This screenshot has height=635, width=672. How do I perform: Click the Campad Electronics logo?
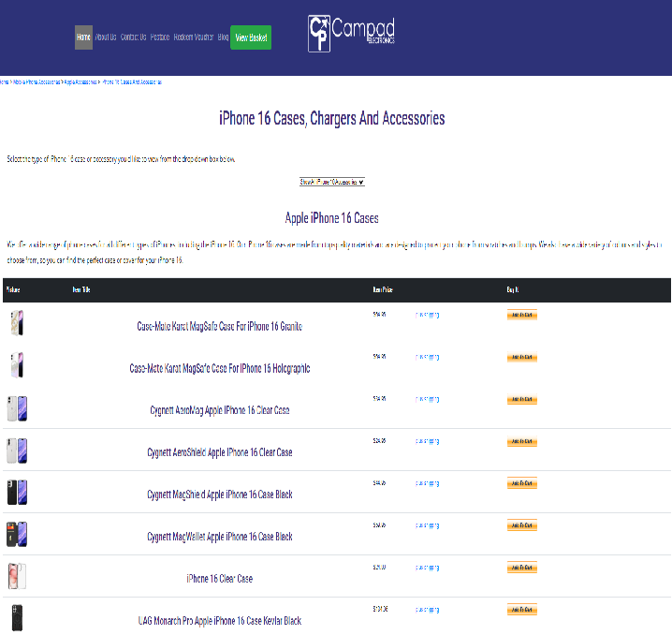click(x=351, y=34)
